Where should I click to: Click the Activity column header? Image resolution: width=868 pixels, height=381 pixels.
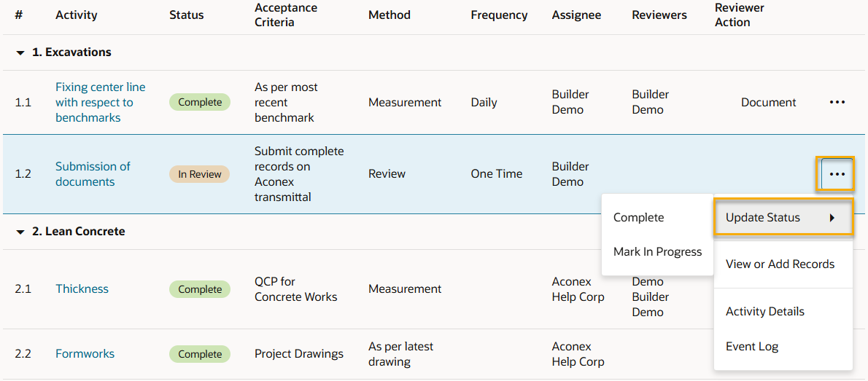pos(76,15)
